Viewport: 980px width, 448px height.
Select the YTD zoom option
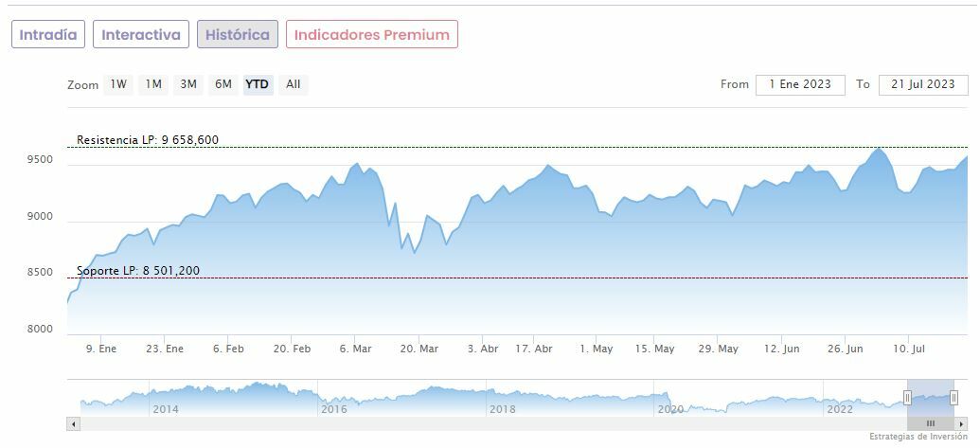point(258,84)
